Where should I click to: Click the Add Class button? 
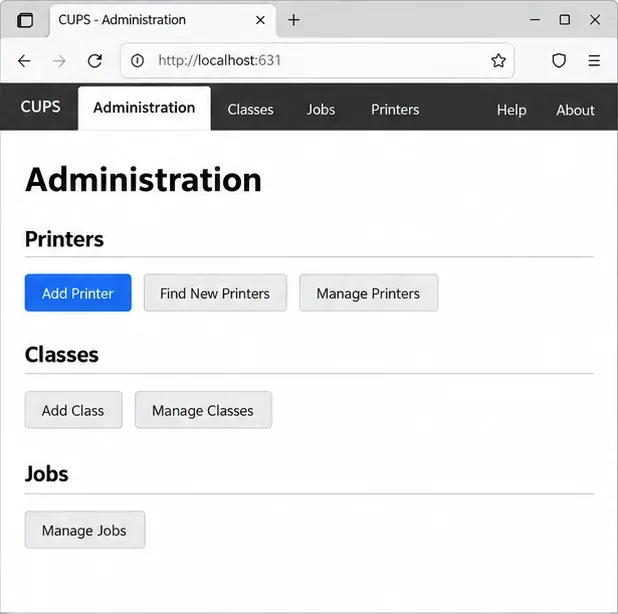73,410
